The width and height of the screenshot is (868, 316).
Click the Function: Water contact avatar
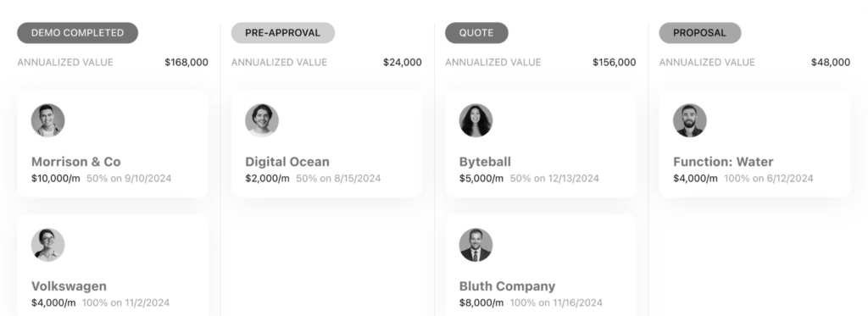point(690,120)
